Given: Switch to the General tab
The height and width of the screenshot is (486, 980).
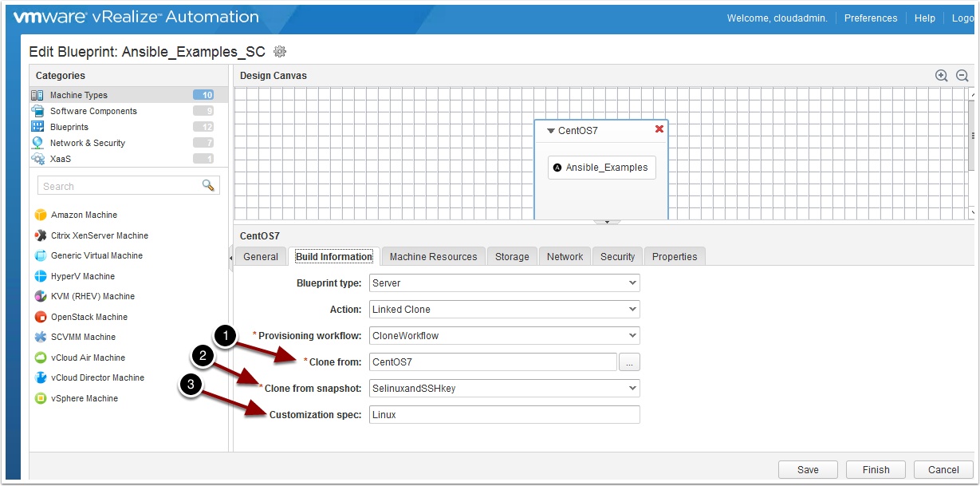Looking at the screenshot, I should [261, 256].
